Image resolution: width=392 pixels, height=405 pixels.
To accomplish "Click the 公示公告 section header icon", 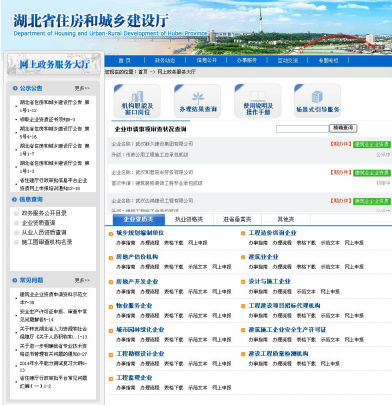I will [x=15, y=88].
